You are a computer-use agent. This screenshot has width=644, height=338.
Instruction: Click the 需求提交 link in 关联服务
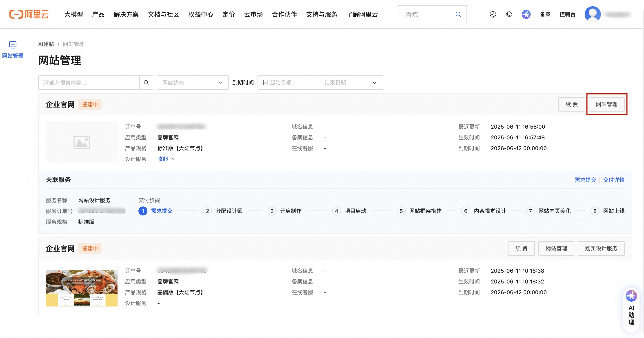click(586, 180)
